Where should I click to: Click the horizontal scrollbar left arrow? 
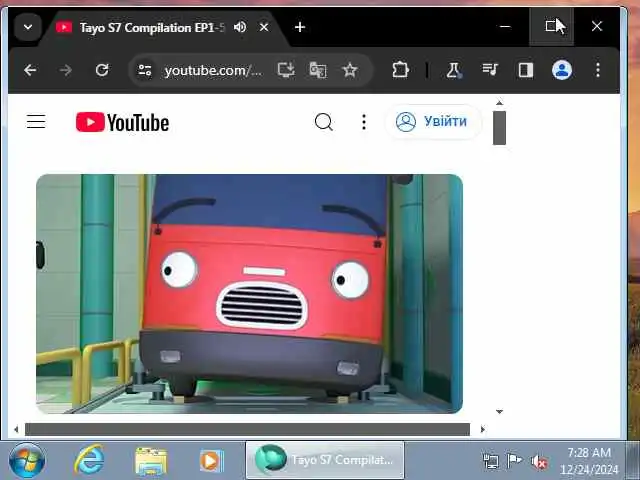pos(16,429)
